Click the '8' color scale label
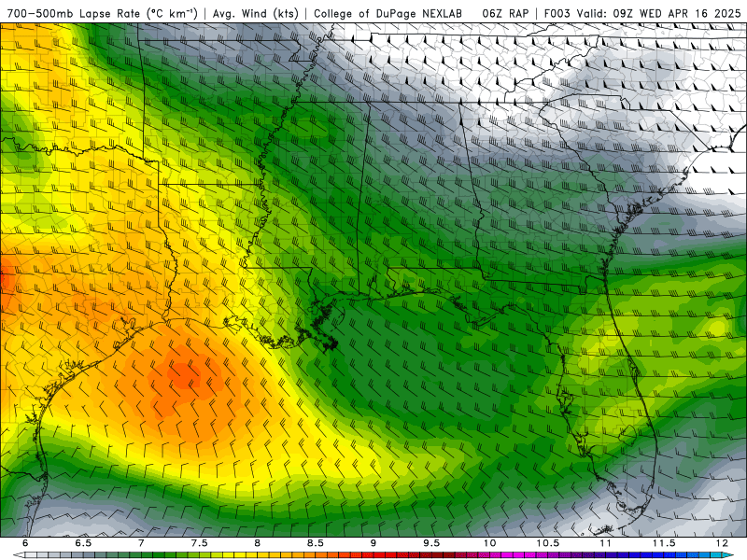This screenshot has width=747, height=560. 258,543
